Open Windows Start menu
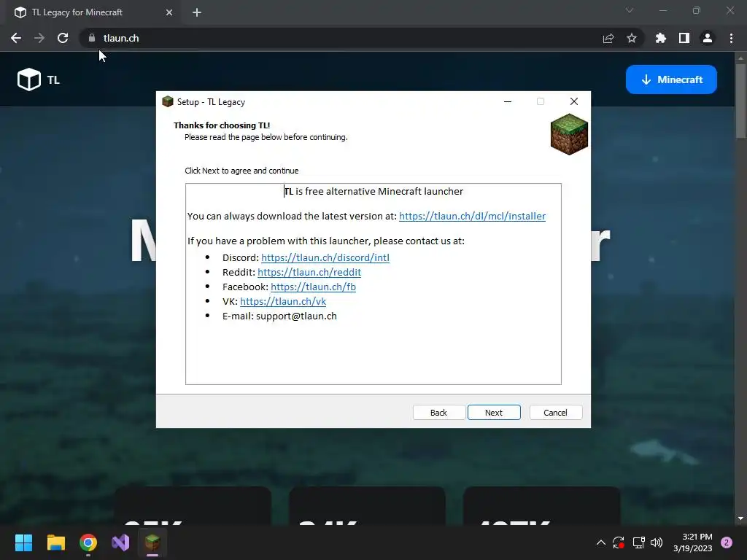Viewport: 747px width, 560px height. 23,542
